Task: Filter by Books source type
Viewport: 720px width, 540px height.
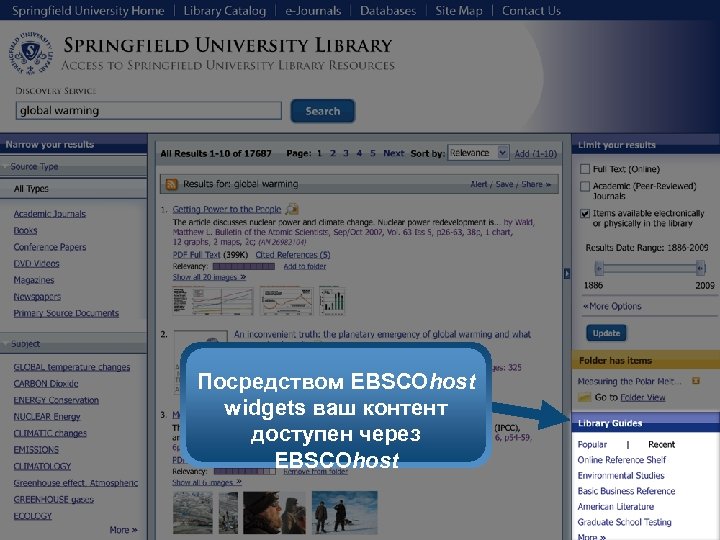Action: pyautogui.click(x=25, y=231)
